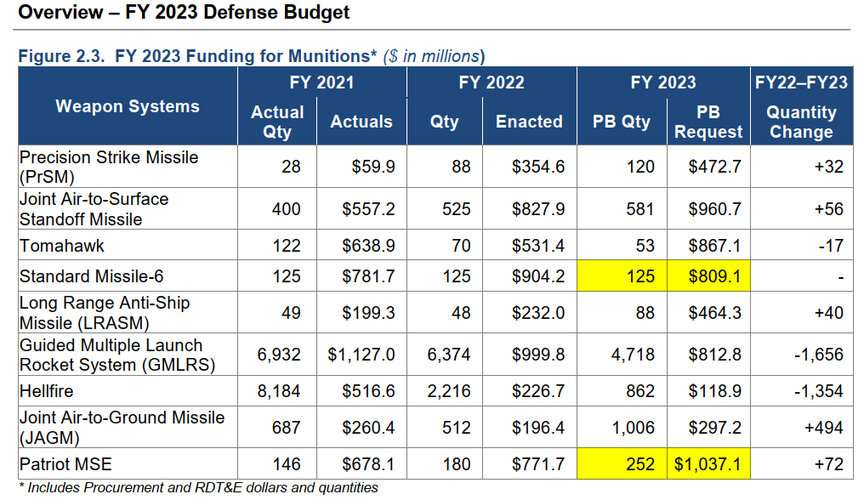Select 'Guided Multiple Launch Rocket System (GMLRS)' label

point(117,355)
